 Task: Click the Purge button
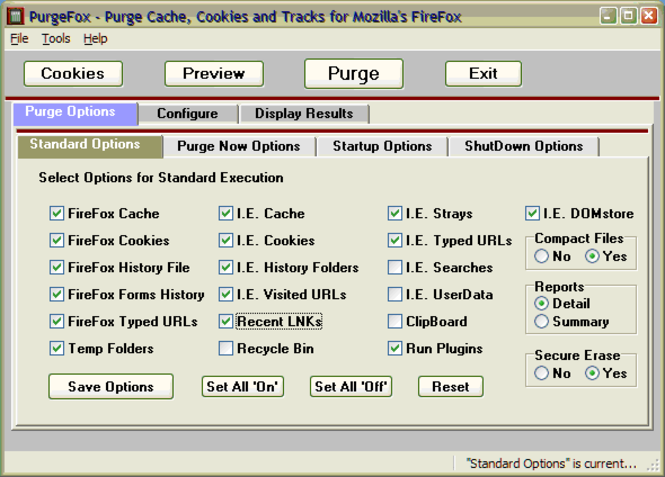354,74
